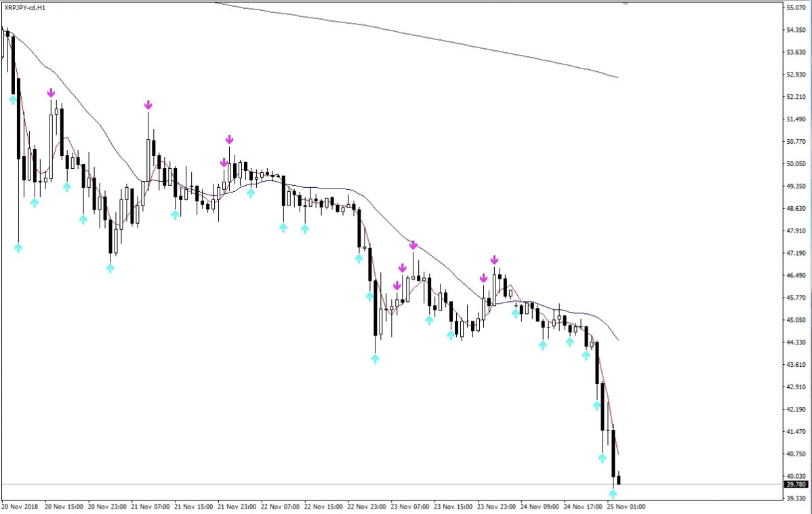Click the 43.610 price level label
This screenshot has height=514, width=812.
coord(796,365)
